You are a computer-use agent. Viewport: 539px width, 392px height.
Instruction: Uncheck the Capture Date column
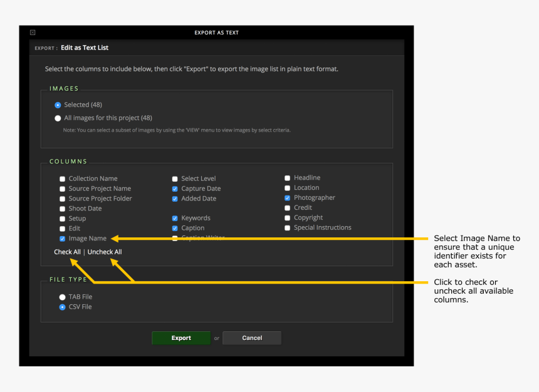[175, 189]
